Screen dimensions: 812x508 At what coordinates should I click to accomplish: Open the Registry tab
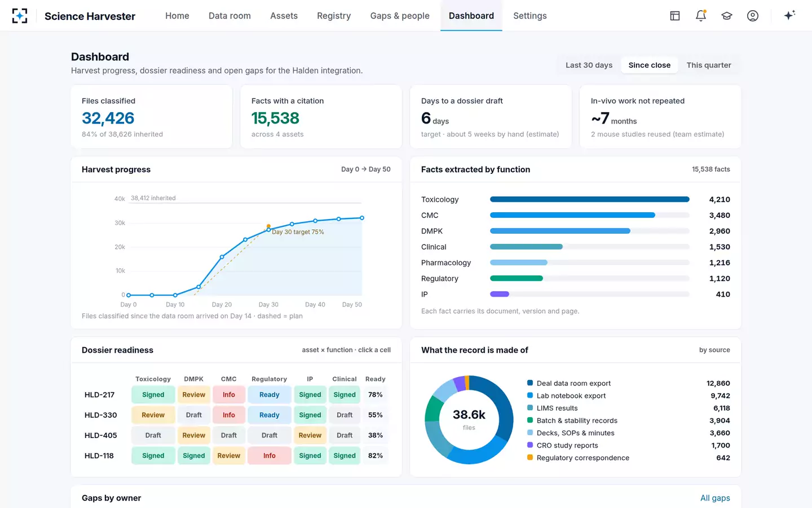tap(334, 16)
